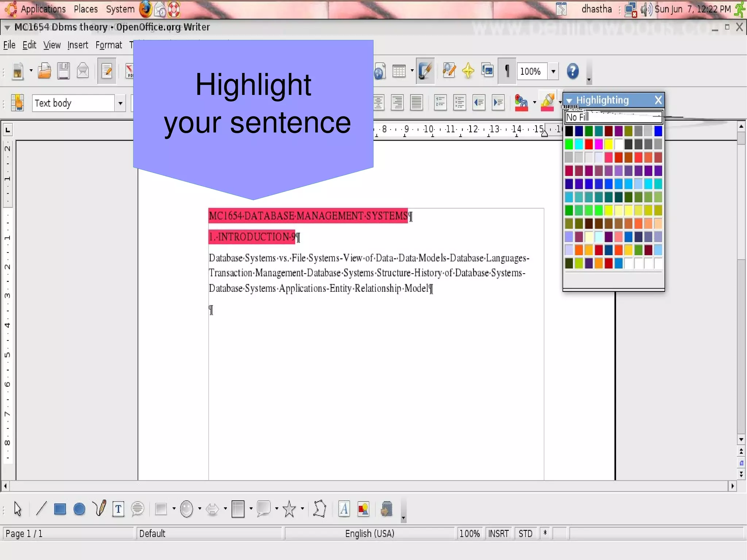The image size is (747, 560).
Task: Click the Insert Table icon
Action: coord(399,71)
